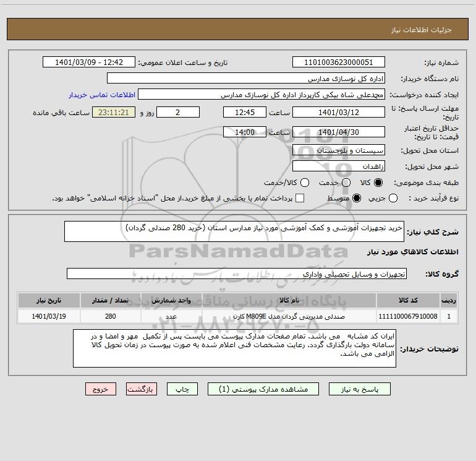Image resolution: width=476 pixels, height=461 pixels.
Task: Select the کالا/خدمت radio button
Action: [305, 183]
